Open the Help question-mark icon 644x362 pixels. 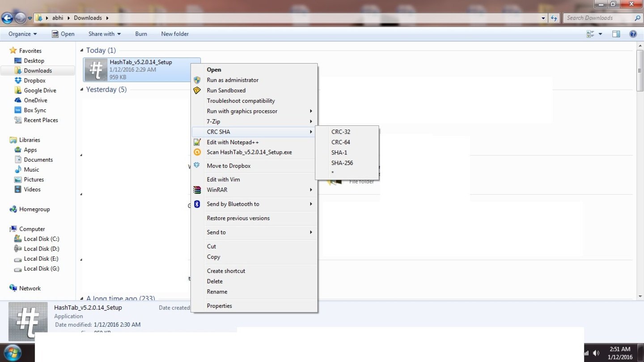click(x=633, y=34)
